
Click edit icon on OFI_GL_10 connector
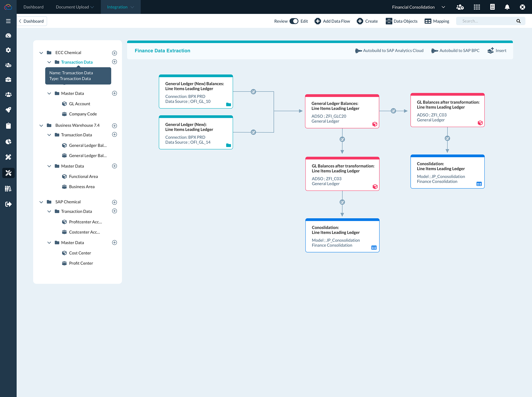(x=253, y=92)
